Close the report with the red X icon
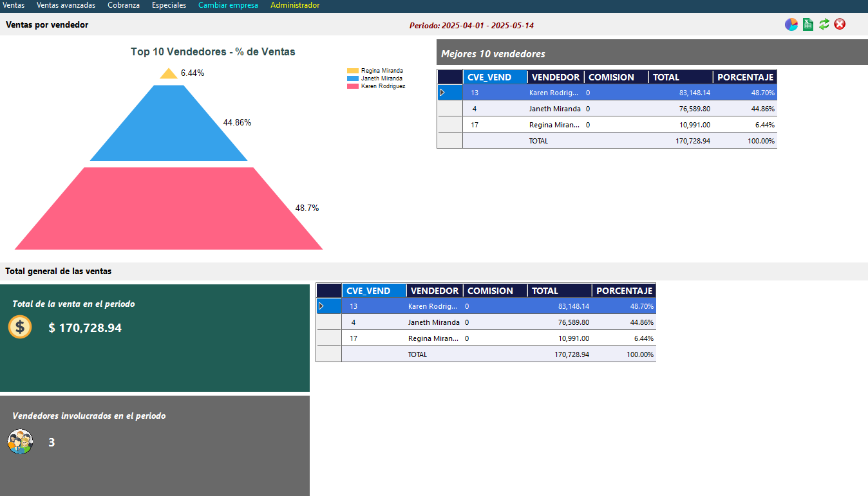This screenshot has width=868, height=496. coord(840,24)
